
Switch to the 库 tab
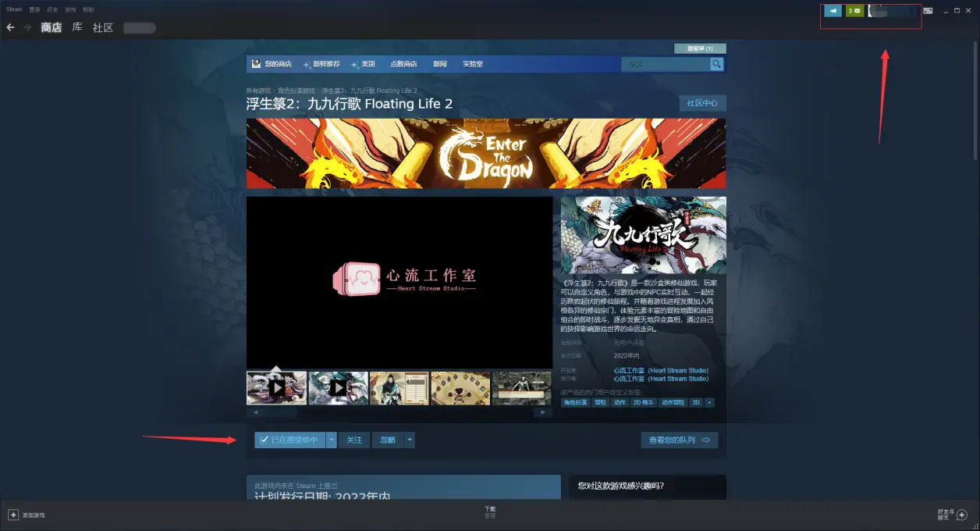[x=77, y=27]
